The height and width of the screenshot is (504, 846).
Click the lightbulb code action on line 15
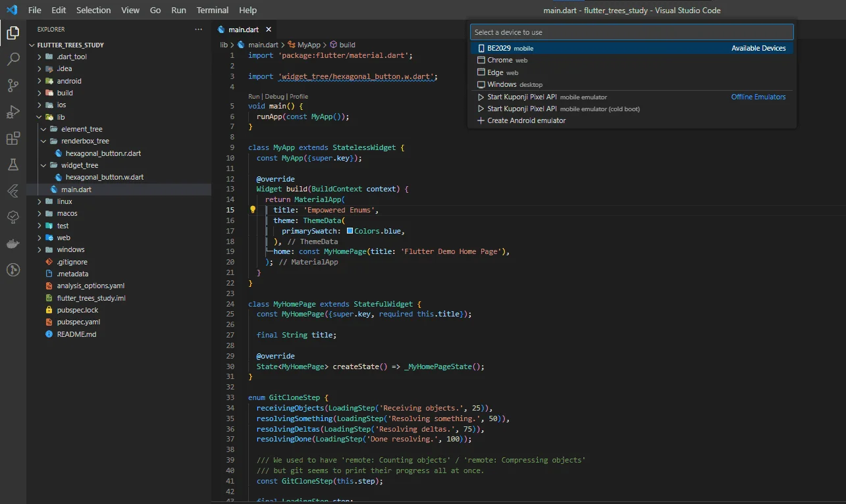(x=252, y=210)
